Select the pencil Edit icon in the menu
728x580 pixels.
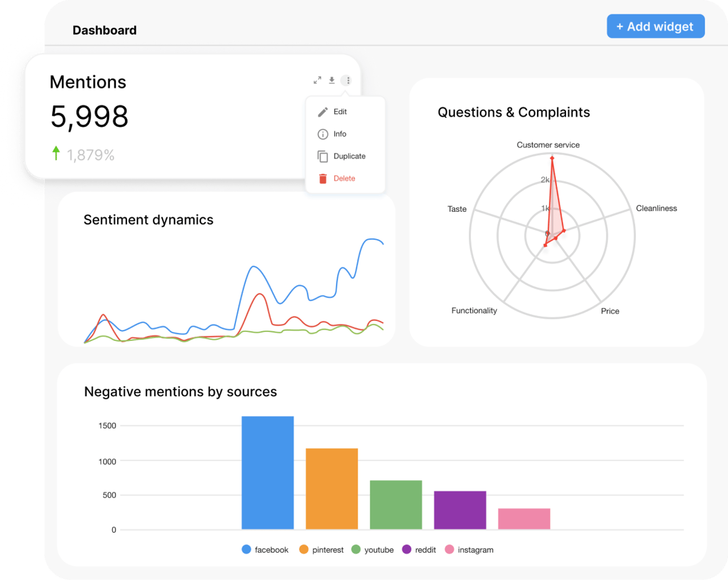[322, 112]
